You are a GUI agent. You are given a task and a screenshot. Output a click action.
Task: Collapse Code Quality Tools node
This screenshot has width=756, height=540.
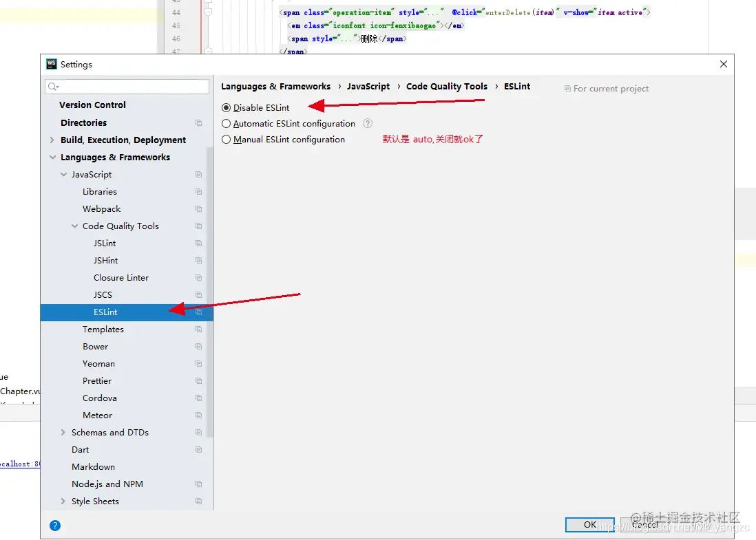pyautogui.click(x=75, y=226)
